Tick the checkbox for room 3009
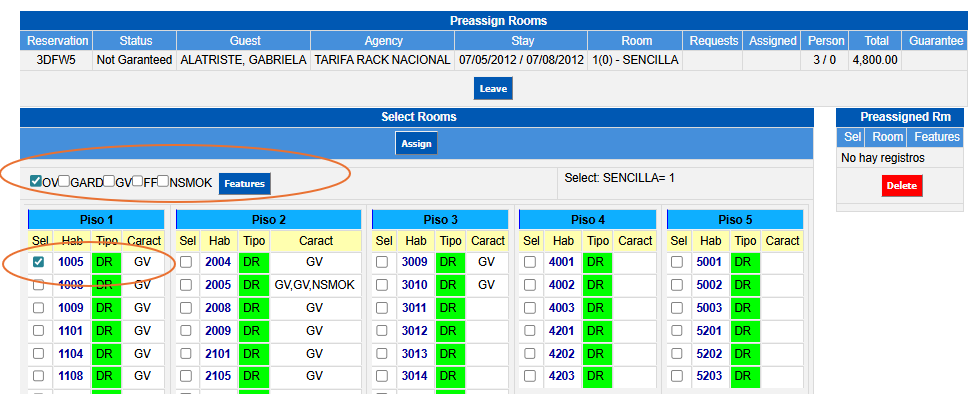 (x=382, y=262)
